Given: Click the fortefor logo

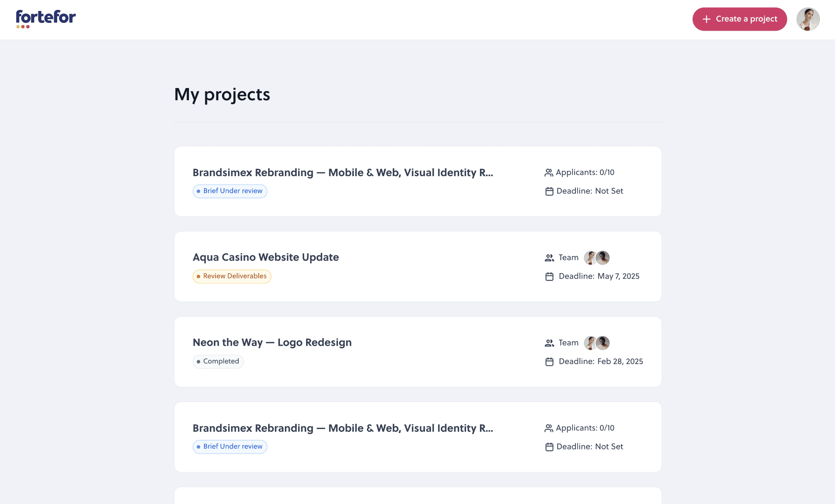Looking at the screenshot, I should [x=46, y=19].
